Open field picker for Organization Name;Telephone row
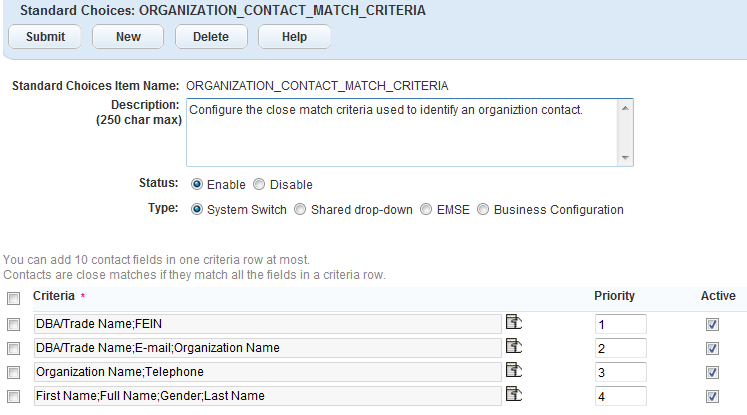The width and height of the screenshot is (747, 415). tap(514, 370)
